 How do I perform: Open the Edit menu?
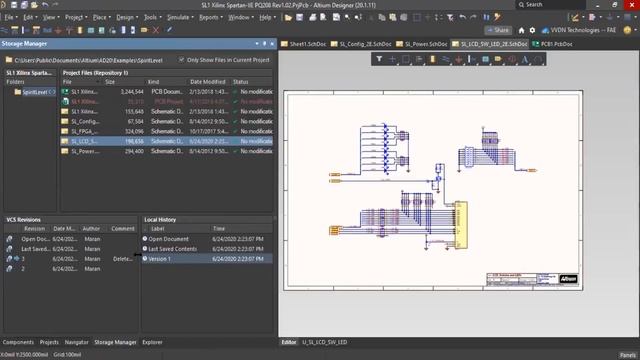pyautogui.click(x=30, y=18)
